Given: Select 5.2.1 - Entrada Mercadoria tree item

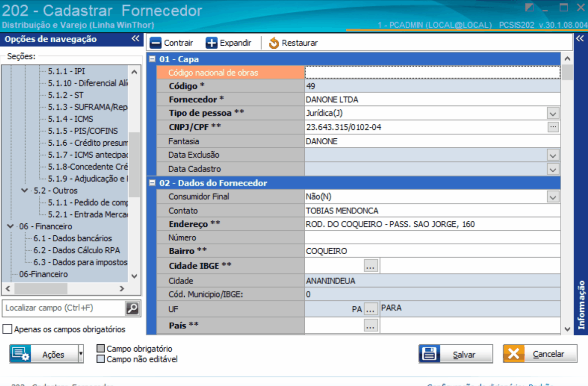Looking at the screenshot, I should (87, 214).
